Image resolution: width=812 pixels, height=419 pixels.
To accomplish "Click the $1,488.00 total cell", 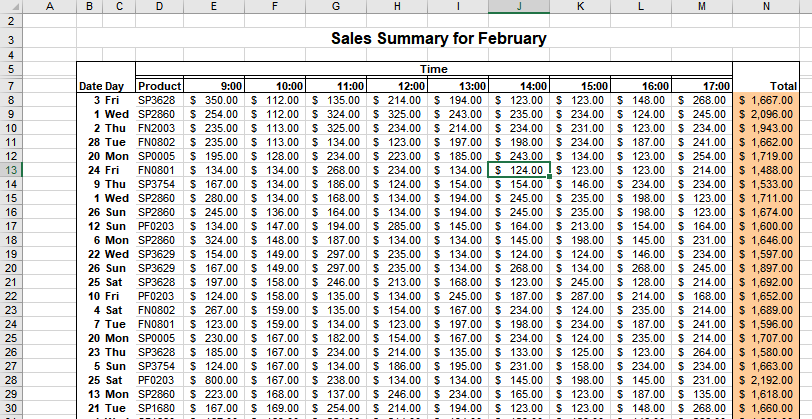I will [x=766, y=170].
